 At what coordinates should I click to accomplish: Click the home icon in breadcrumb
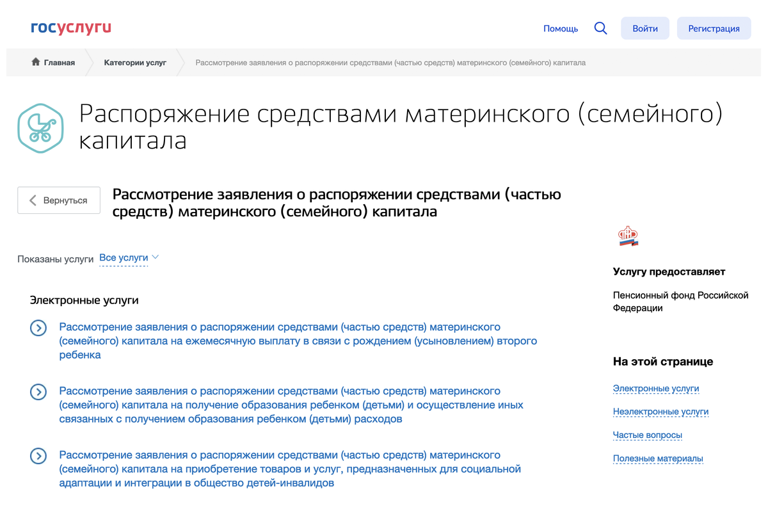coord(36,62)
